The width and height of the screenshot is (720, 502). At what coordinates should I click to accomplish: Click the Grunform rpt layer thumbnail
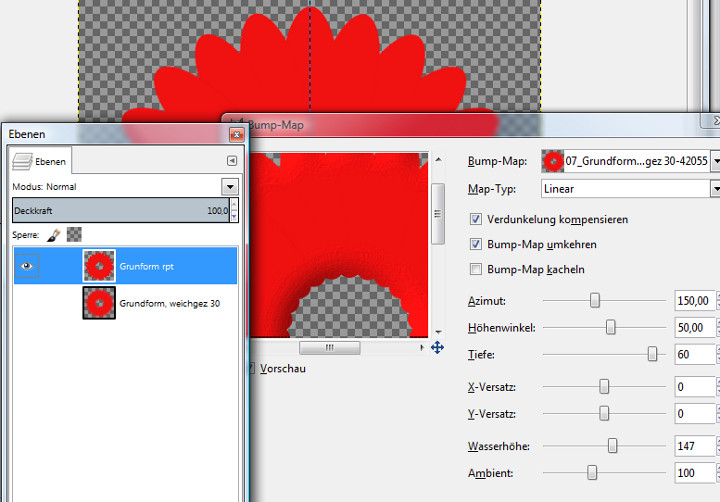(99, 267)
